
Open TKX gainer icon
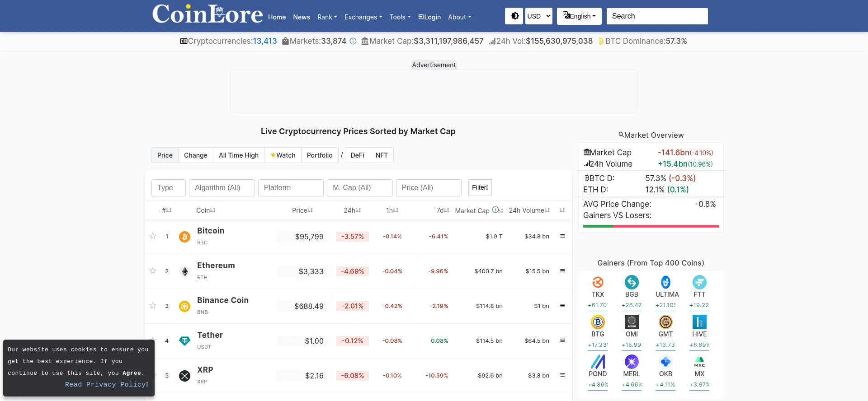click(x=598, y=282)
